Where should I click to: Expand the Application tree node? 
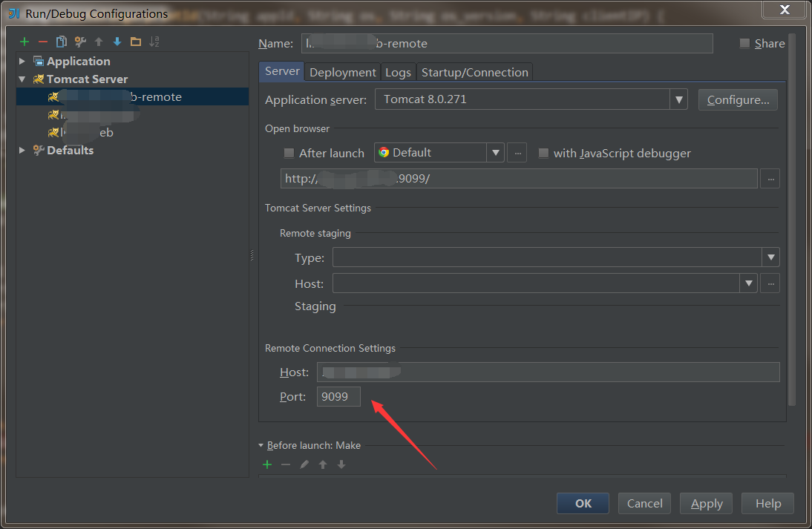(22, 61)
